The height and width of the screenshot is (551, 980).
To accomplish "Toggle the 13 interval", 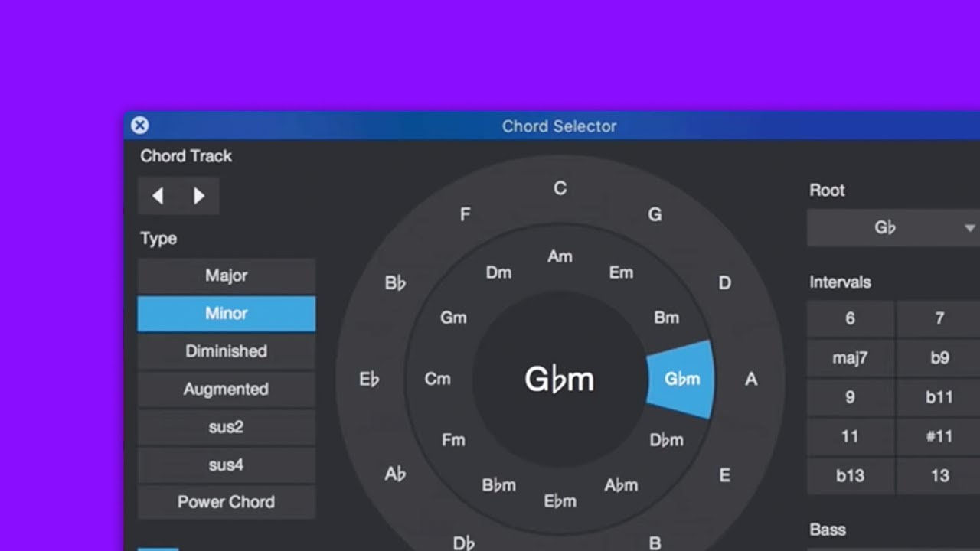I will pos(939,476).
